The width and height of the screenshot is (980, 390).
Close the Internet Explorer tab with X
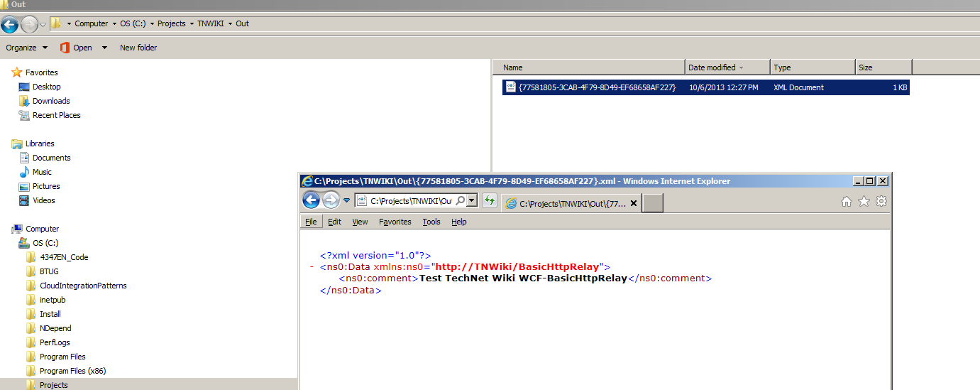pyautogui.click(x=634, y=203)
